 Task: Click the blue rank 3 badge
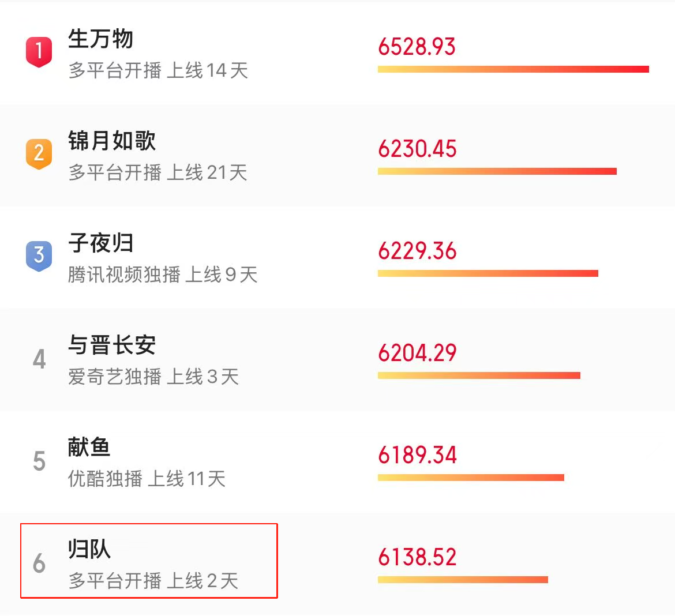(x=39, y=256)
